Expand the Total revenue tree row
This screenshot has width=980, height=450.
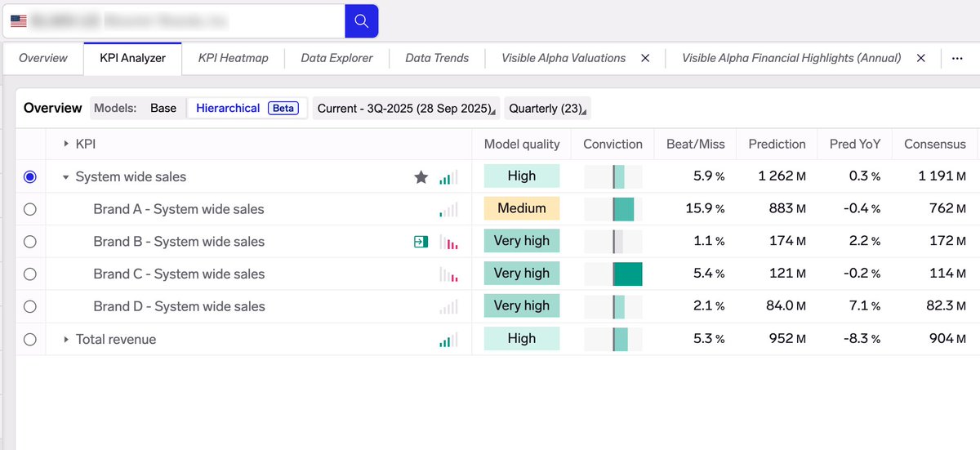[65, 340]
